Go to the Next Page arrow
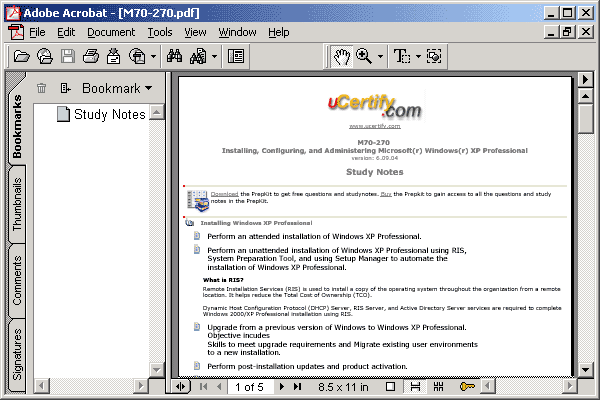 [x=282, y=387]
